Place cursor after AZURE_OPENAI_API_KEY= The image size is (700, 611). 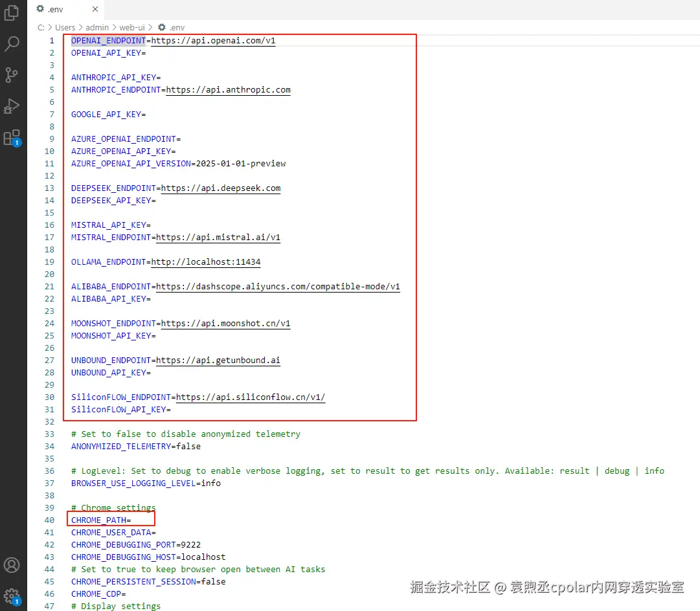pos(176,151)
